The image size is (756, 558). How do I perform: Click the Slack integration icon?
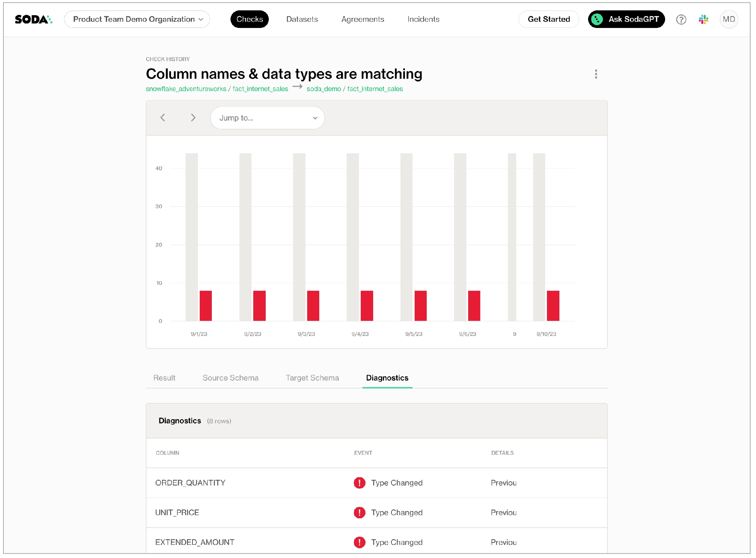click(x=703, y=19)
